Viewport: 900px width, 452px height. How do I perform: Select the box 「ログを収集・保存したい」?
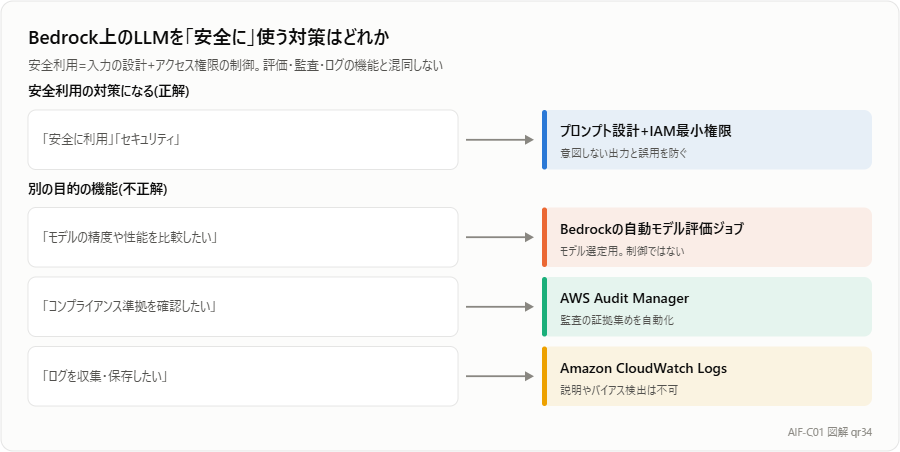tap(243, 376)
